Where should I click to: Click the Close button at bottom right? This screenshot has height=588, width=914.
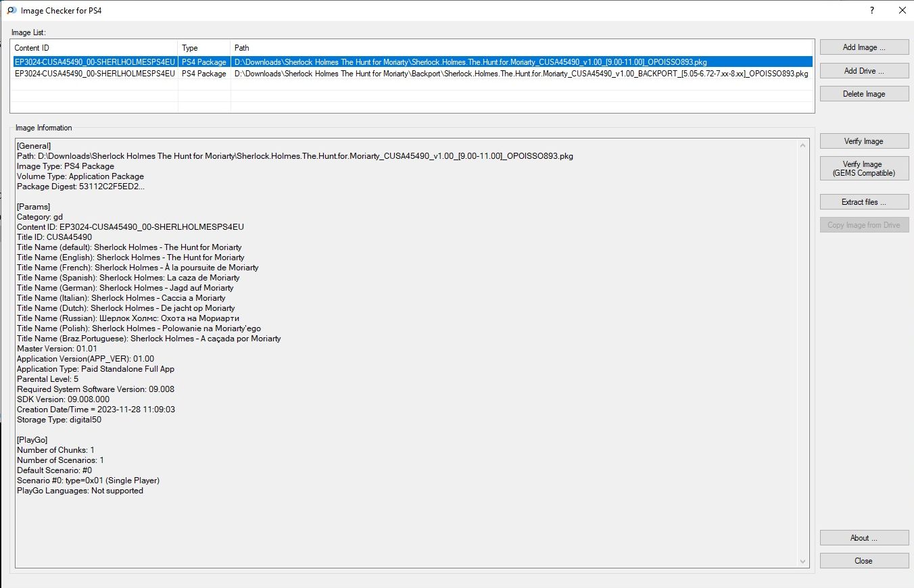click(864, 561)
